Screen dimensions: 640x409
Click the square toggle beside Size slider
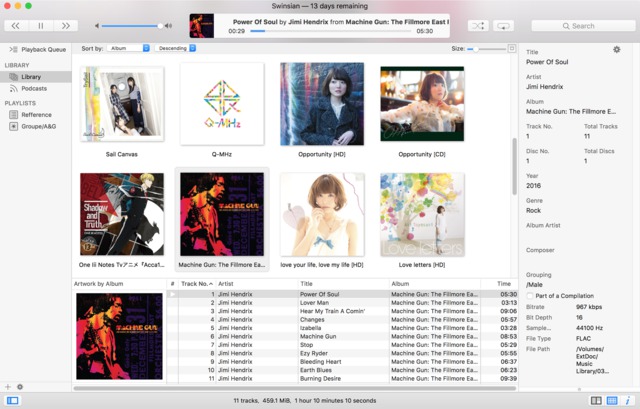coord(512,48)
